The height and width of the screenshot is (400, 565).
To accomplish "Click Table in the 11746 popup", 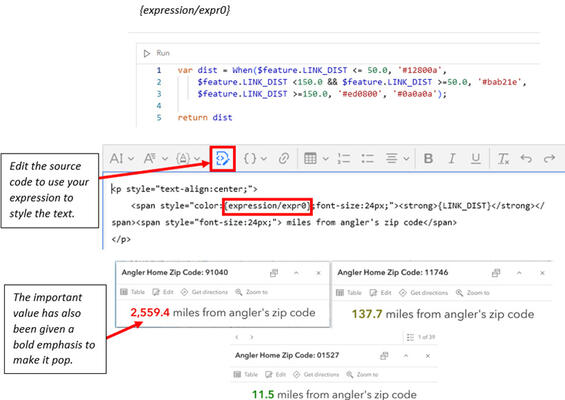I will [x=349, y=293].
